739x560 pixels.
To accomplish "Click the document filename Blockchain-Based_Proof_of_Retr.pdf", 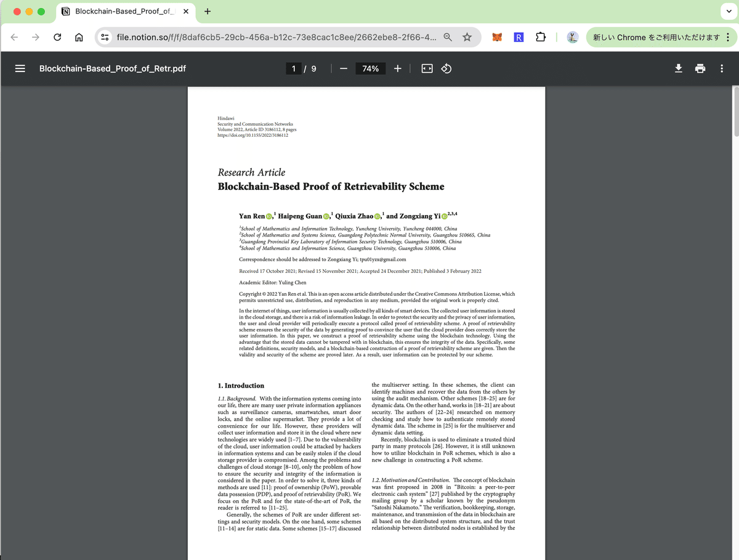I will coord(113,68).
